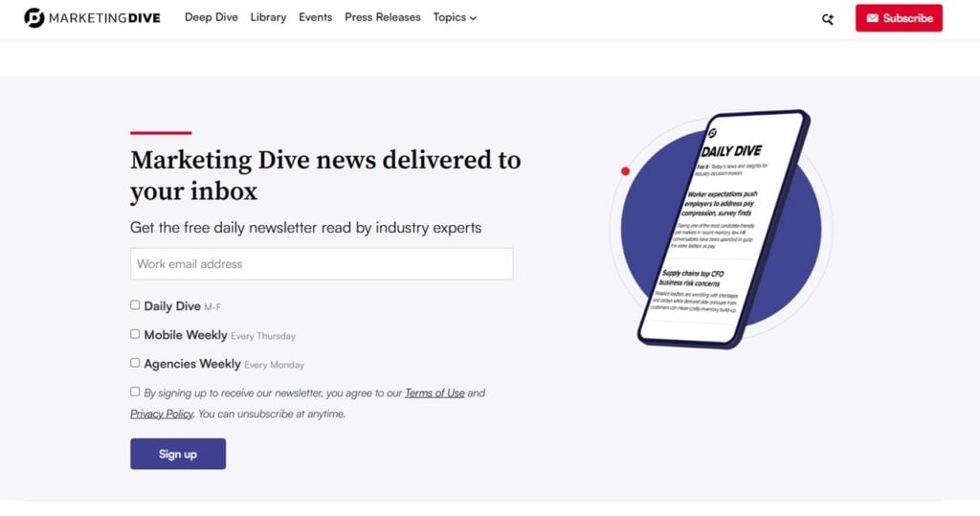The image size is (980, 516).
Task: Open the Deep Dive menu item
Action: coord(212,17)
